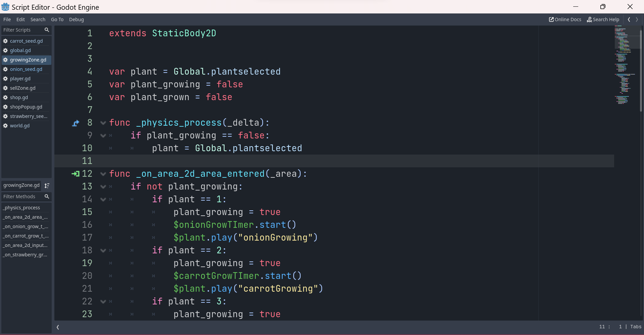
Task: Open Online Docs
Action: (565, 19)
